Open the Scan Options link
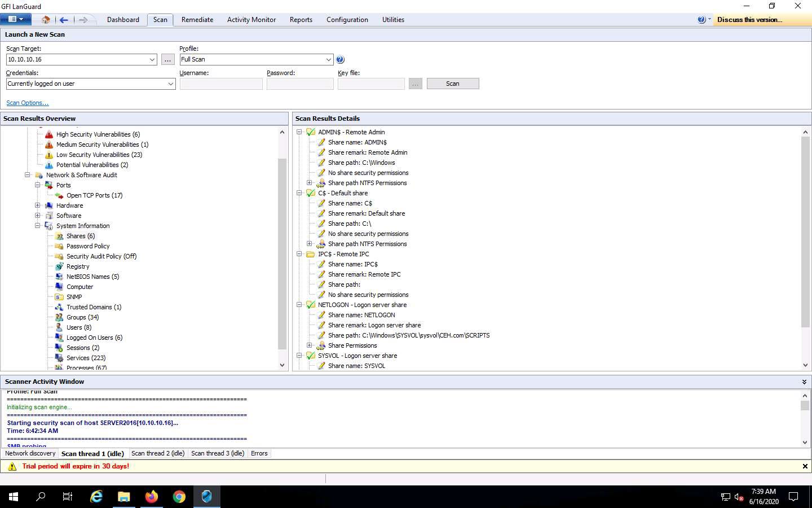The image size is (812, 508). [x=27, y=103]
